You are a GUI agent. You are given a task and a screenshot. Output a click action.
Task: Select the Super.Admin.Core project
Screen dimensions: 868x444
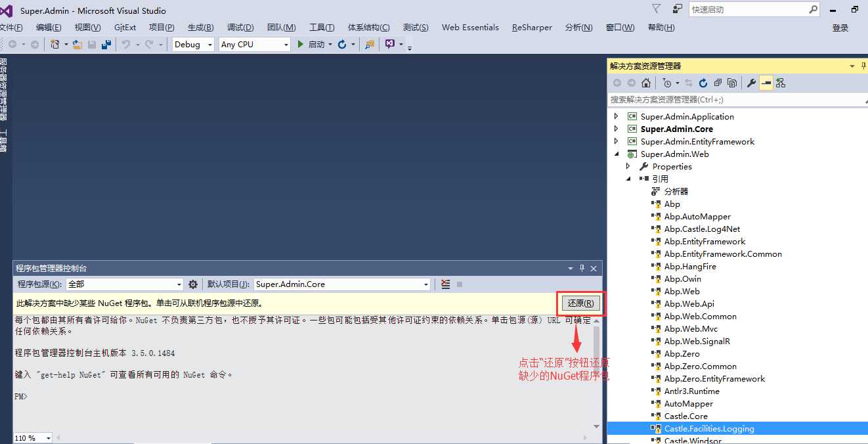677,129
